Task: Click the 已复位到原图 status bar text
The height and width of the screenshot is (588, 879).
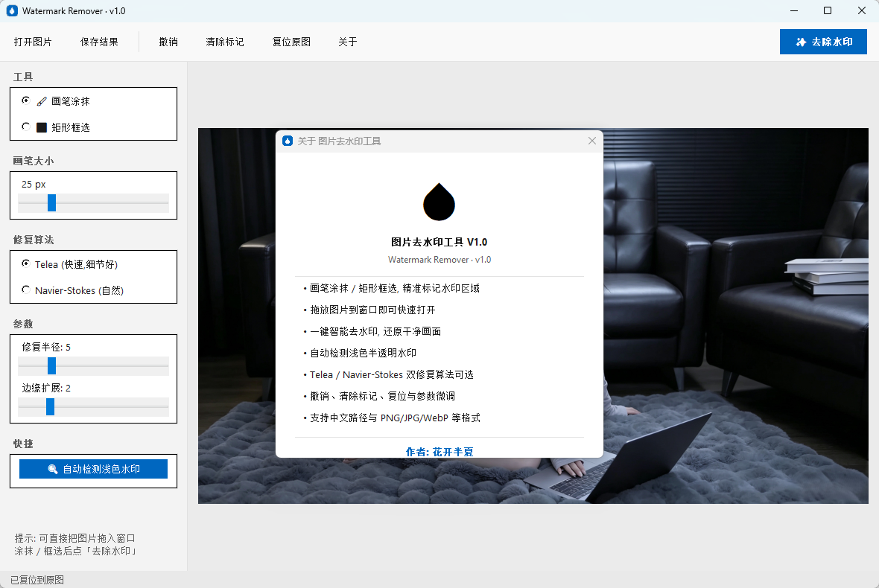Action: point(37,580)
